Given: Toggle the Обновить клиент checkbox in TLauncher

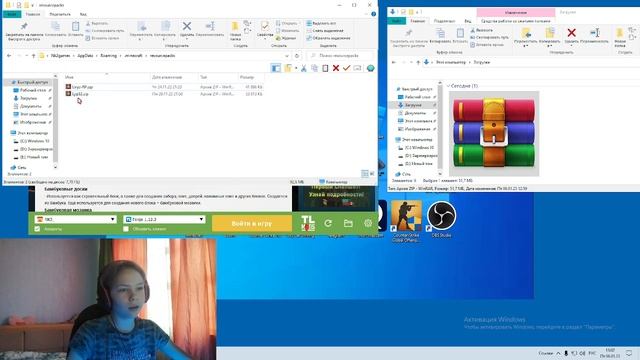Looking at the screenshot, I should click(x=126, y=229).
